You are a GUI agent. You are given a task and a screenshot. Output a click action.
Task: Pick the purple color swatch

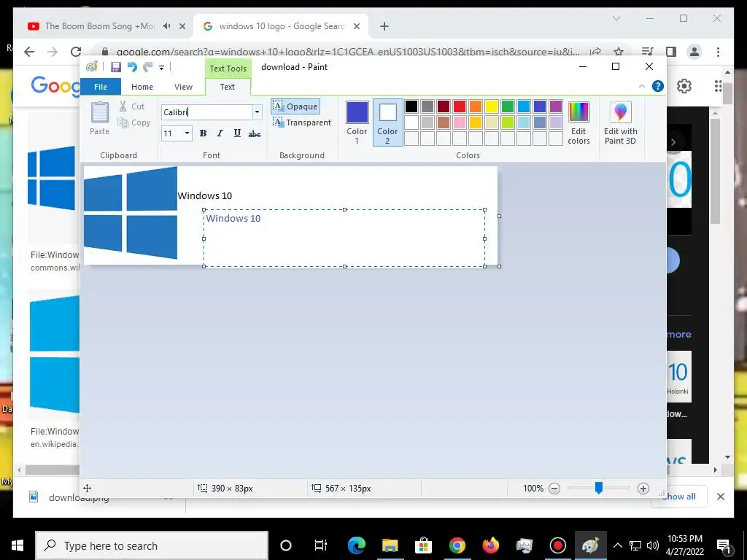[556, 106]
